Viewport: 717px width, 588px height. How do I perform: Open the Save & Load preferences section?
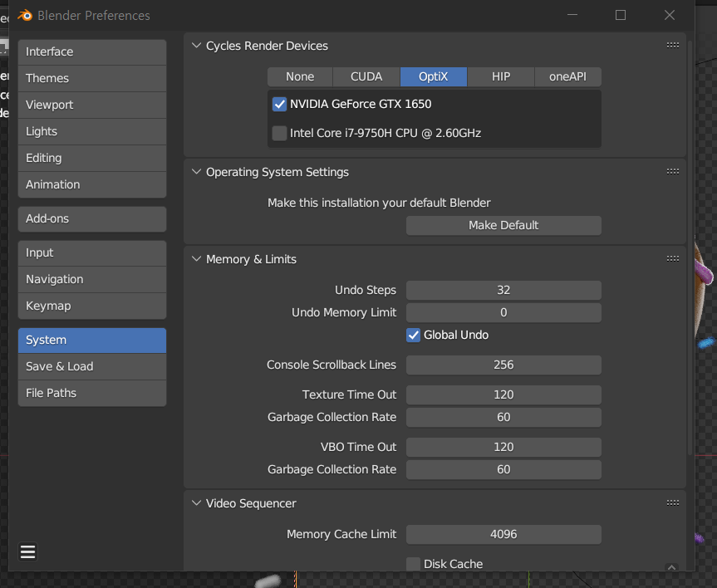pyautogui.click(x=92, y=367)
